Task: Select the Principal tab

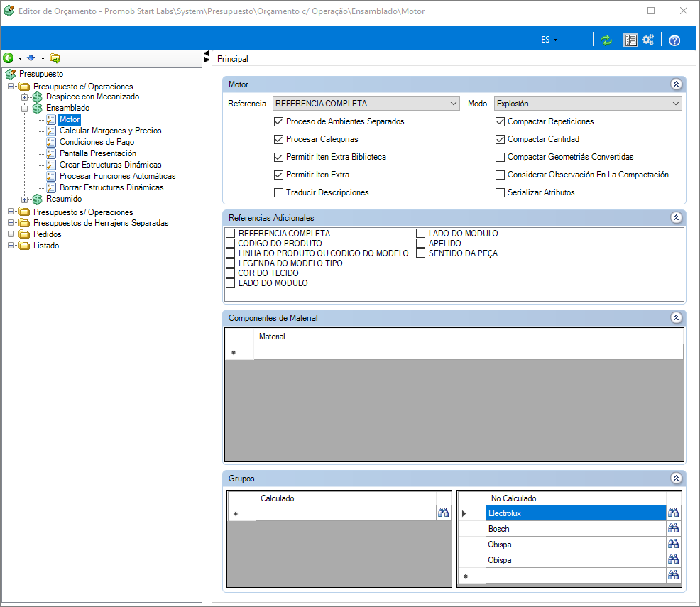Action: [233, 59]
